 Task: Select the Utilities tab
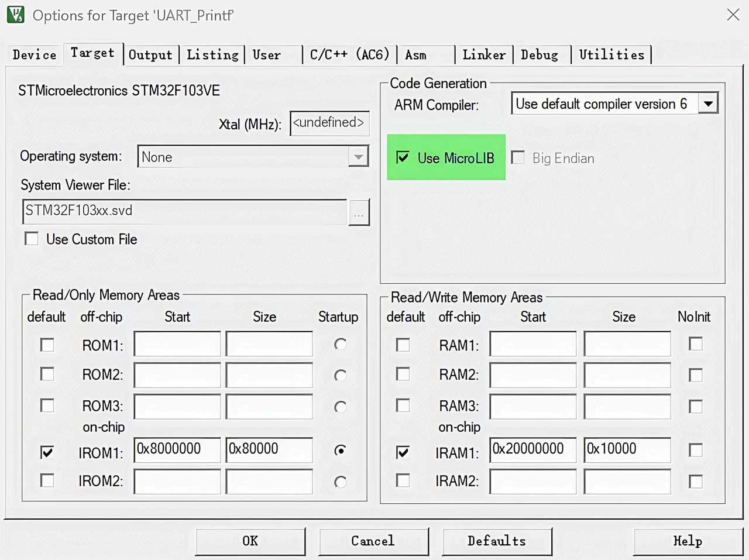tap(611, 55)
